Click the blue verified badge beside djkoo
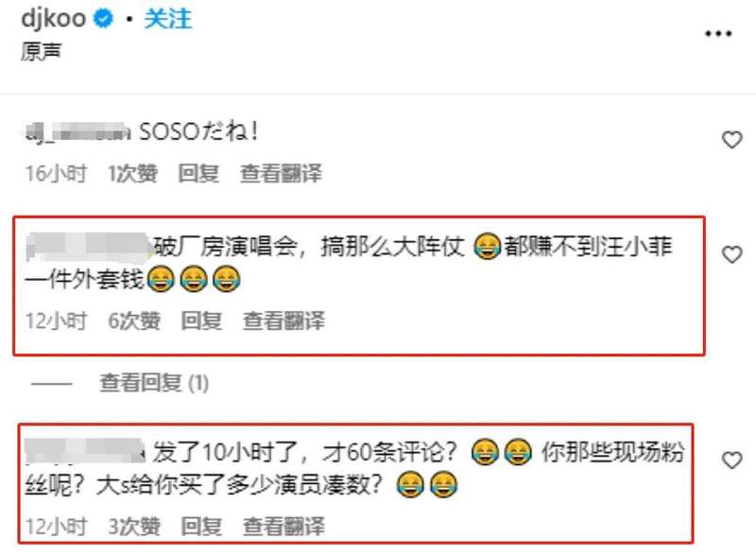The height and width of the screenshot is (556, 756). [103, 19]
